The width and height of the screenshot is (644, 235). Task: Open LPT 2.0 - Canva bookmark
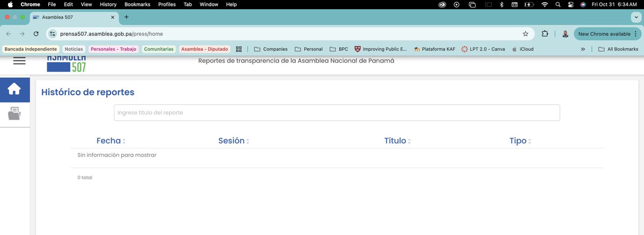(483, 49)
